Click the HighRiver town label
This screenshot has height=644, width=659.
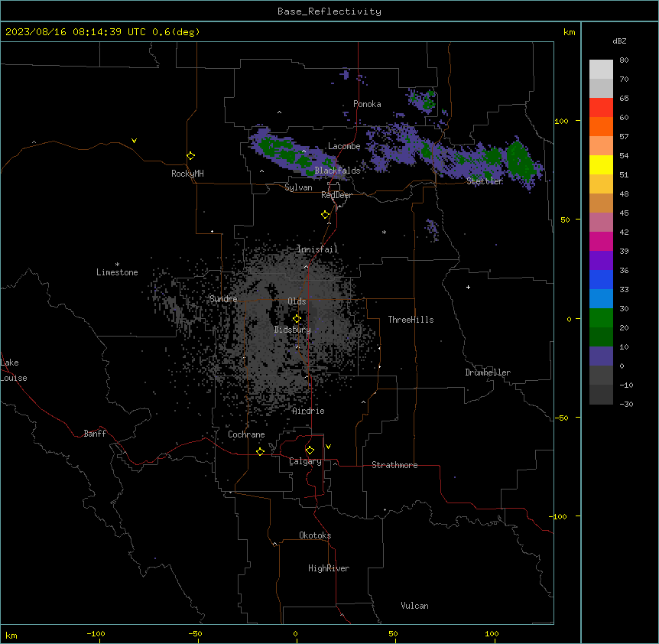click(329, 568)
